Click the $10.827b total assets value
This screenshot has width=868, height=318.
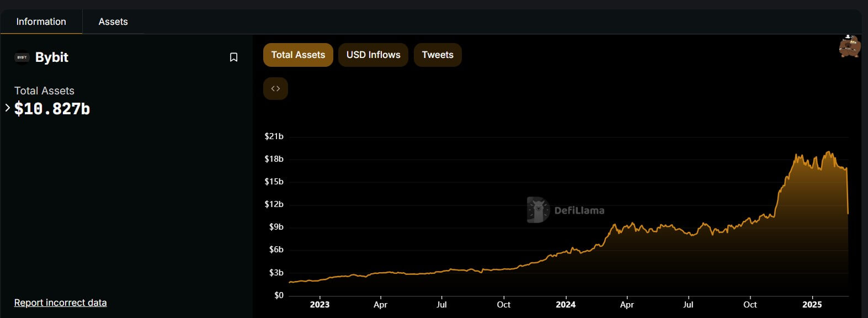tap(52, 109)
